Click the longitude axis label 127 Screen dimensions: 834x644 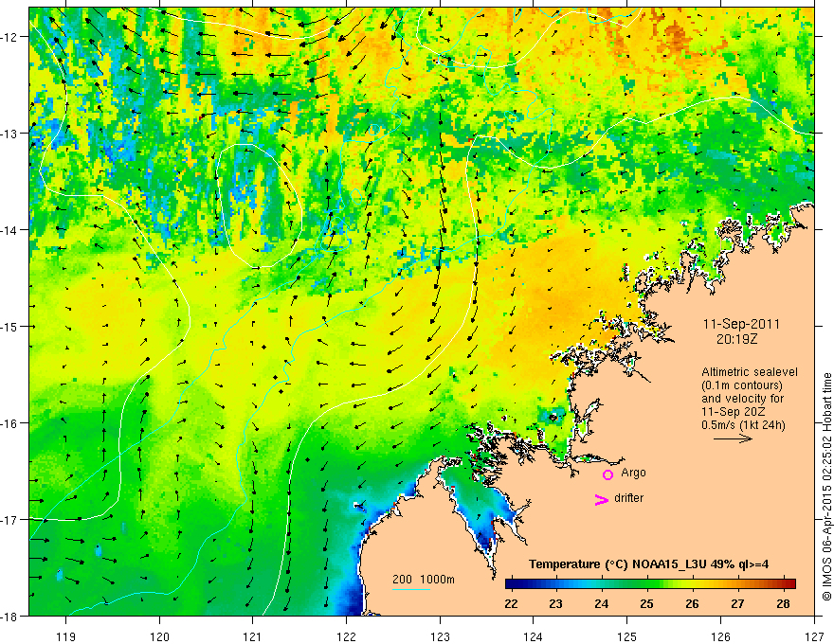click(814, 636)
